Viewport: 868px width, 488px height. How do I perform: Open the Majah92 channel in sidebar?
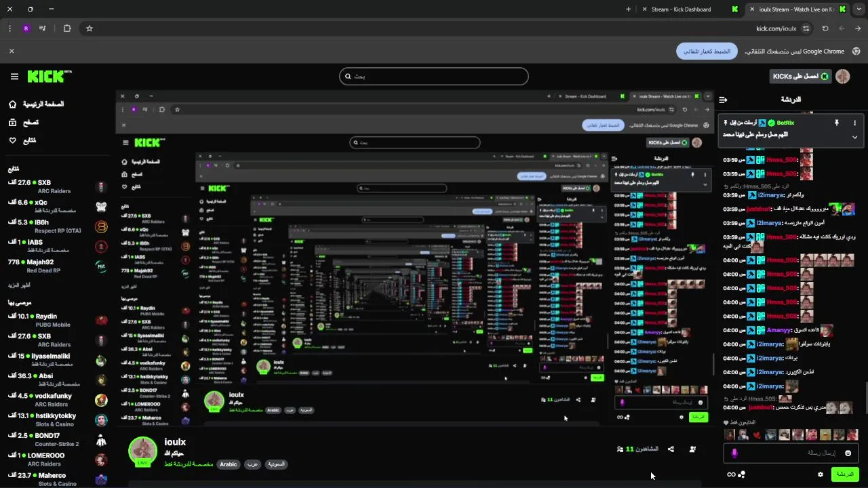(58, 266)
